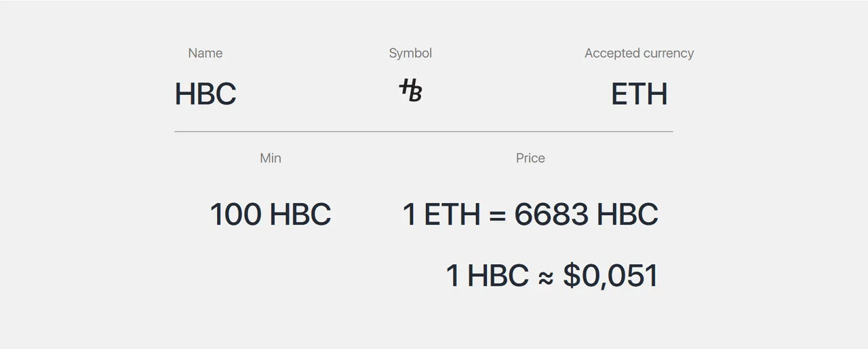
Task: Select the "Name" field label
Action: (205, 53)
